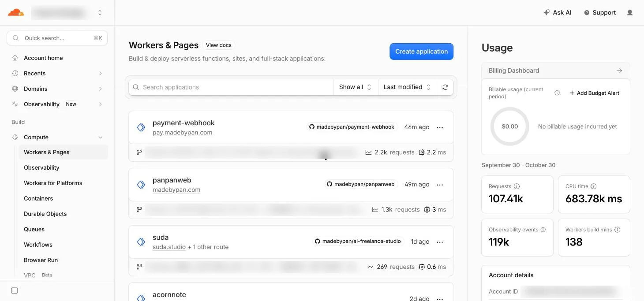Open the Ask AI assistant
Image resolution: width=644 pixels, height=301 pixels.
(x=558, y=13)
